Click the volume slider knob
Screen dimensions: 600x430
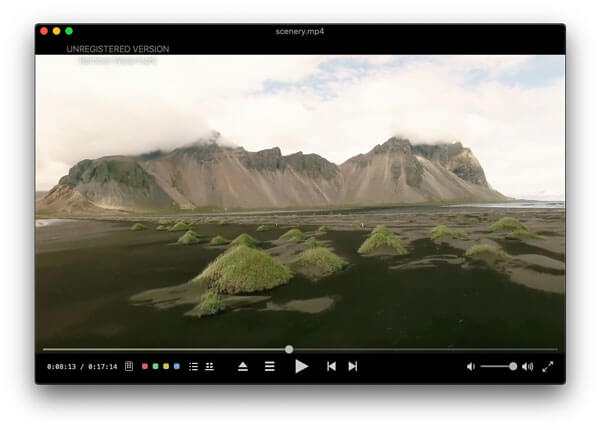pos(513,366)
